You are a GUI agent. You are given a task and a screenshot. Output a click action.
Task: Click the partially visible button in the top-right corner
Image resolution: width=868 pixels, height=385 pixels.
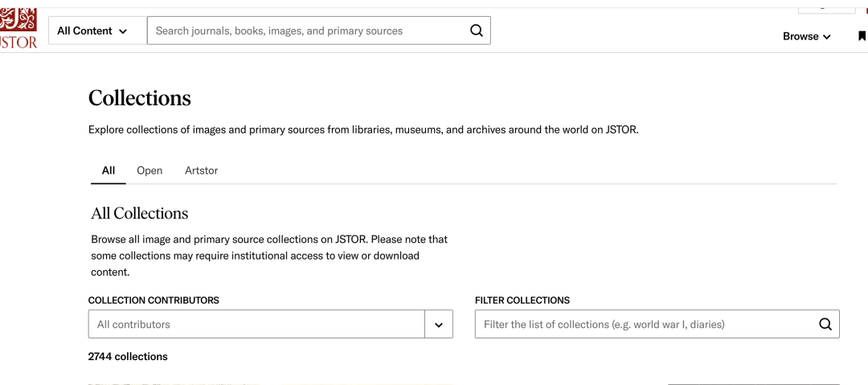click(x=826, y=7)
